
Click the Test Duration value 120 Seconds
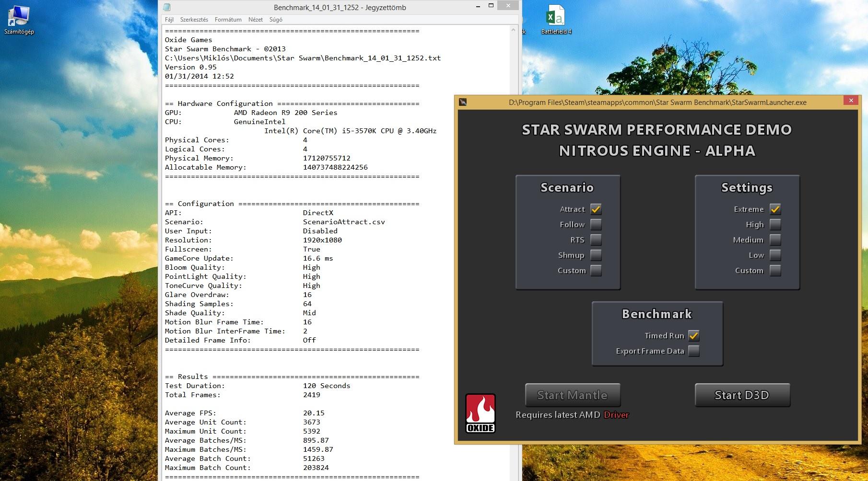click(x=327, y=386)
